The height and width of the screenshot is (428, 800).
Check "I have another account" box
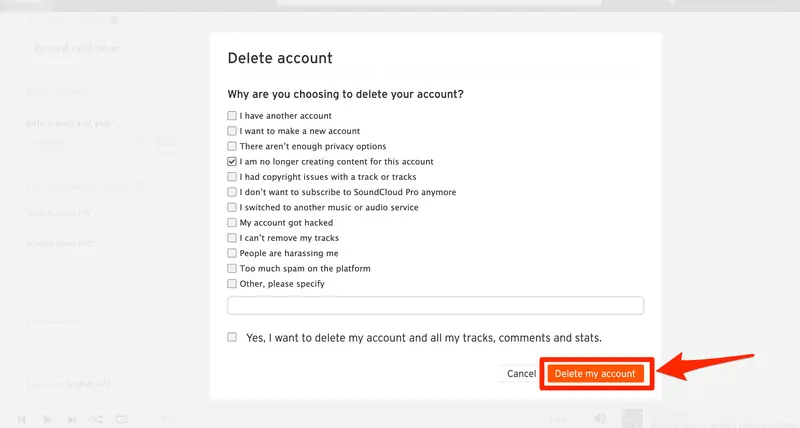pyautogui.click(x=232, y=116)
